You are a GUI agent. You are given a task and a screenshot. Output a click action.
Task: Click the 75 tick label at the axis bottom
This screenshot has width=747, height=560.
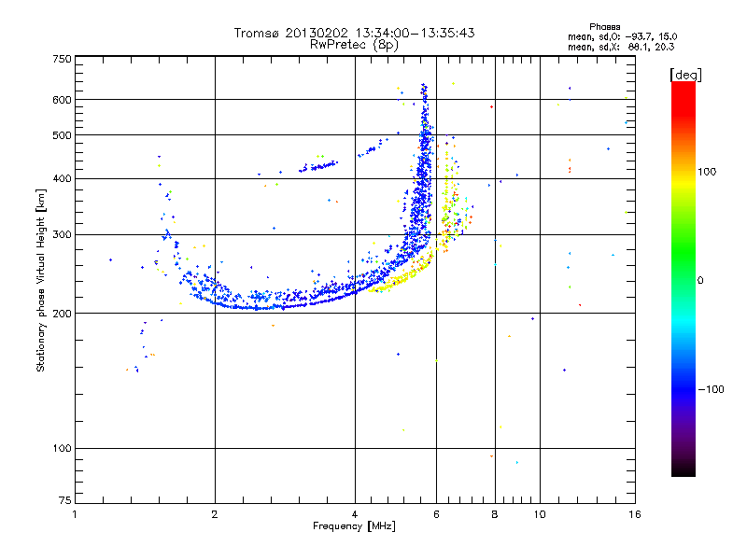click(65, 500)
